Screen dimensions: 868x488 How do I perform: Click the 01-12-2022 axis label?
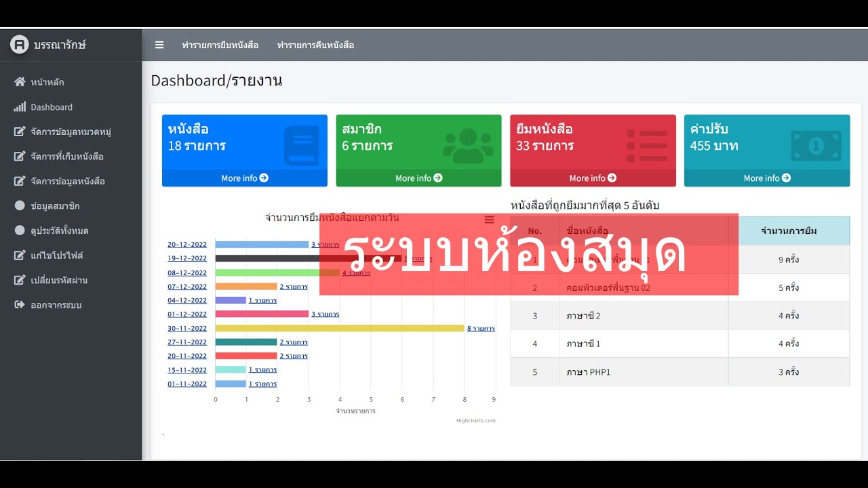[187, 314]
